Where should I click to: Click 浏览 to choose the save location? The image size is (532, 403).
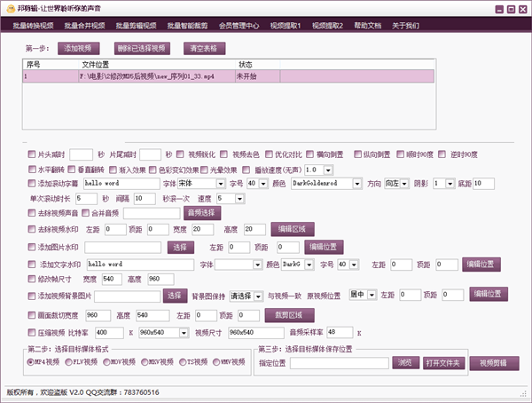pyautogui.click(x=403, y=362)
